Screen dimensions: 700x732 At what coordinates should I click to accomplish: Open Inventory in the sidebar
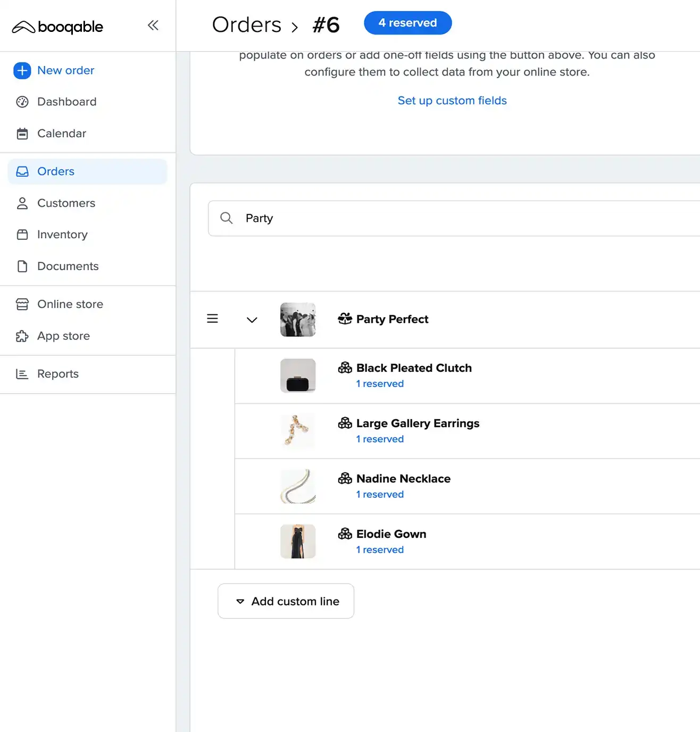[62, 235]
